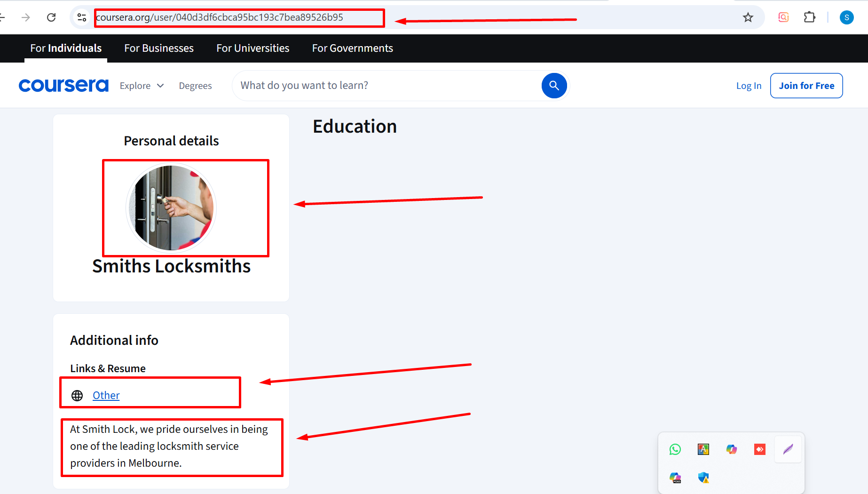868x494 pixels.
Task: Open the site information icon in address bar
Action: [82, 17]
